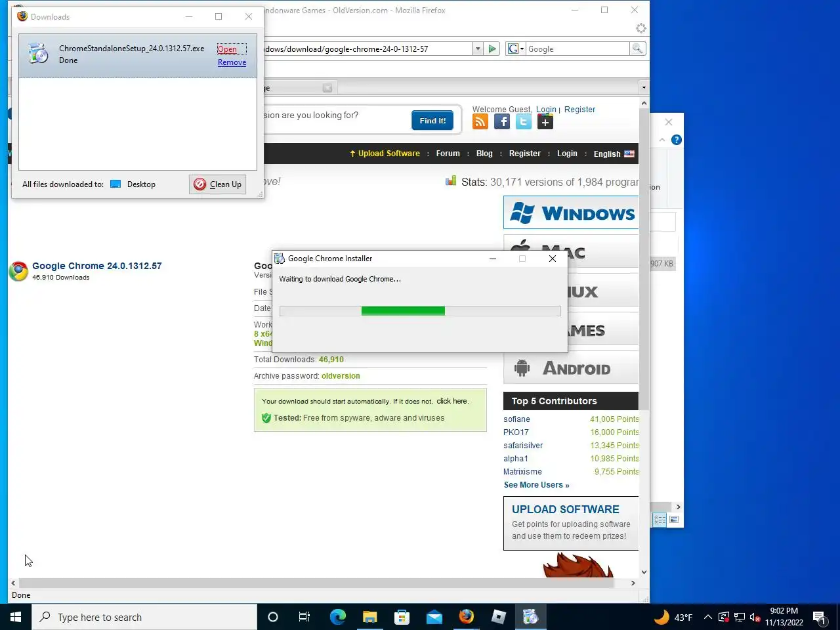This screenshot has height=630, width=840.
Task: Open the list all tabs dropdown
Action: click(x=644, y=87)
